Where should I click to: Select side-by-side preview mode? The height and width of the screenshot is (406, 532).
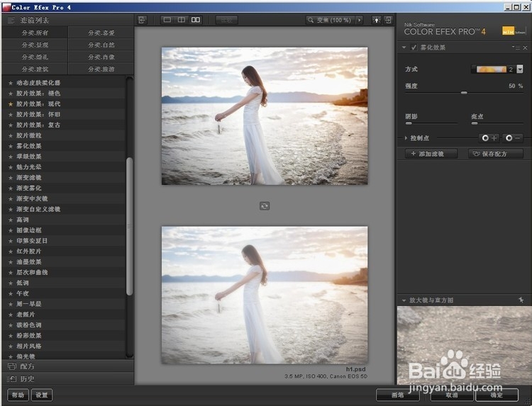pyautogui.click(x=196, y=20)
